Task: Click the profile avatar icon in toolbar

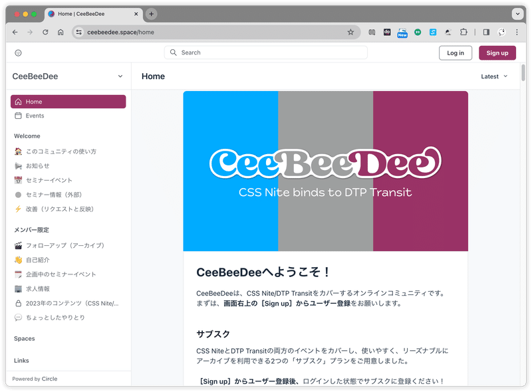Action: click(501, 32)
